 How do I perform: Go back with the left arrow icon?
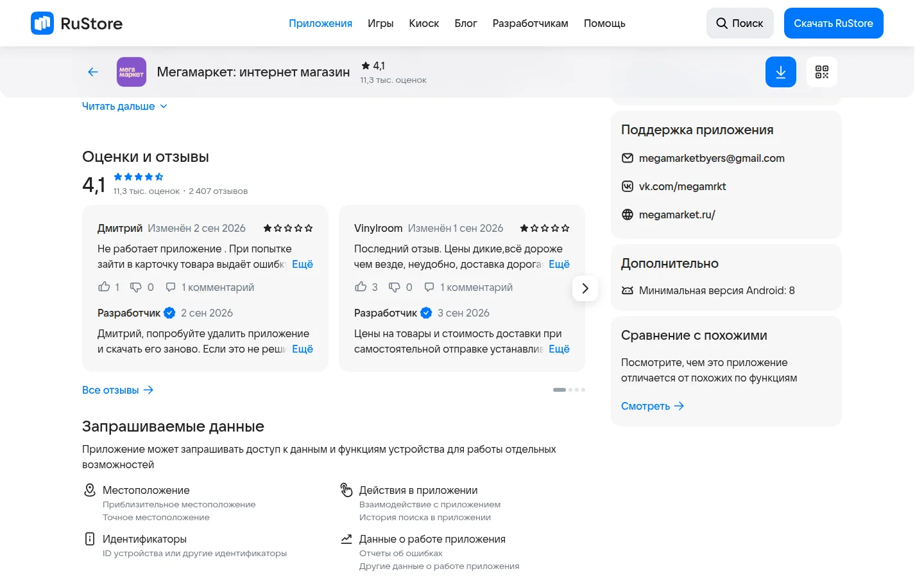(93, 72)
